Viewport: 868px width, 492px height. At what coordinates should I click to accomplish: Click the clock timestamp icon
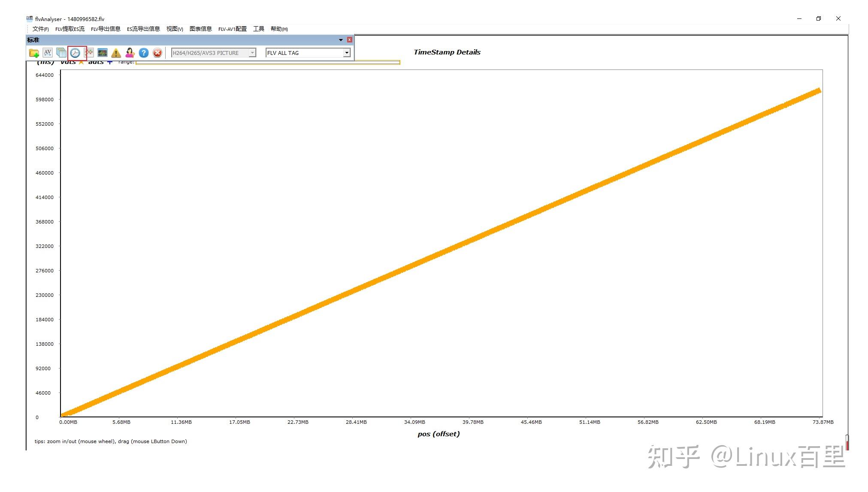[x=75, y=53]
